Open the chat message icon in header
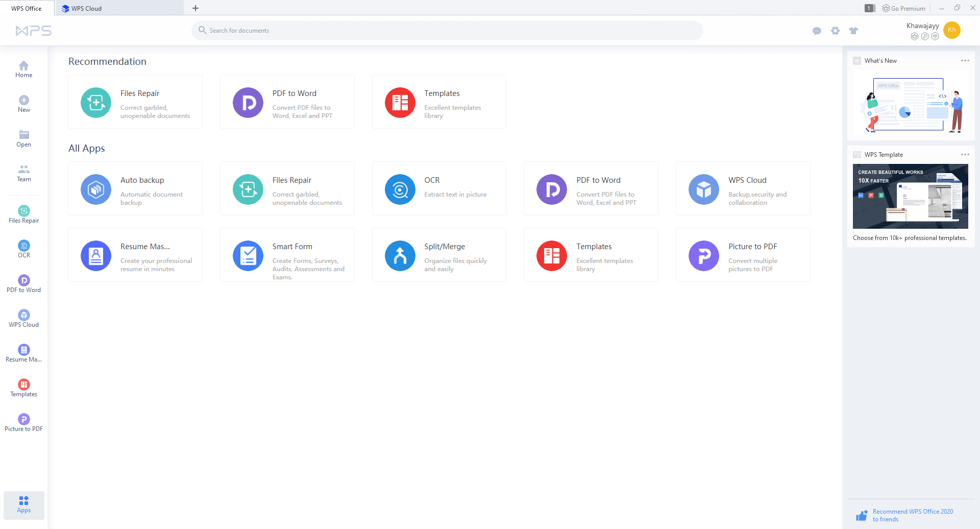The width and height of the screenshot is (980, 529). (x=817, y=31)
